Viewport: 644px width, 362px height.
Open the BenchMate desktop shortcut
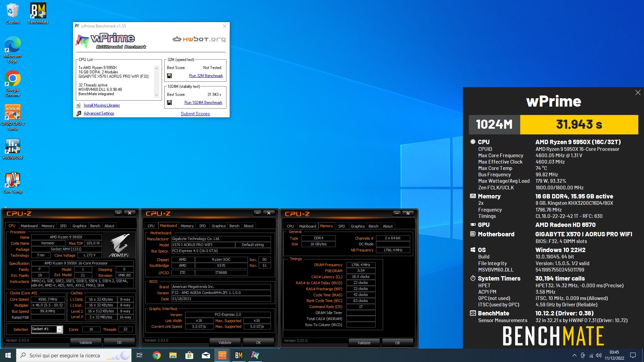pyautogui.click(x=38, y=13)
